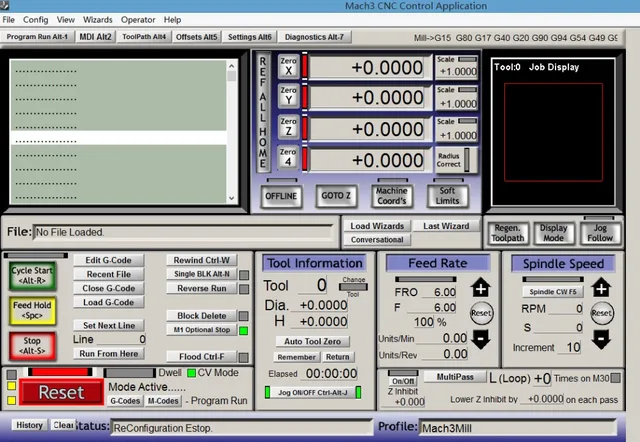Toggle the Block Delete indicator

pyautogui.click(x=244, y=316)
